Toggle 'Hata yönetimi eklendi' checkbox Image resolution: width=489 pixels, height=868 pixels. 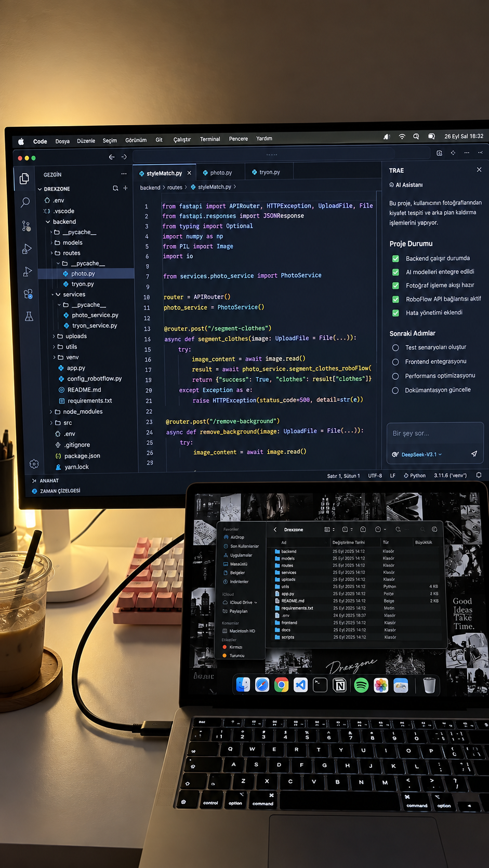[x=395, y=313]
